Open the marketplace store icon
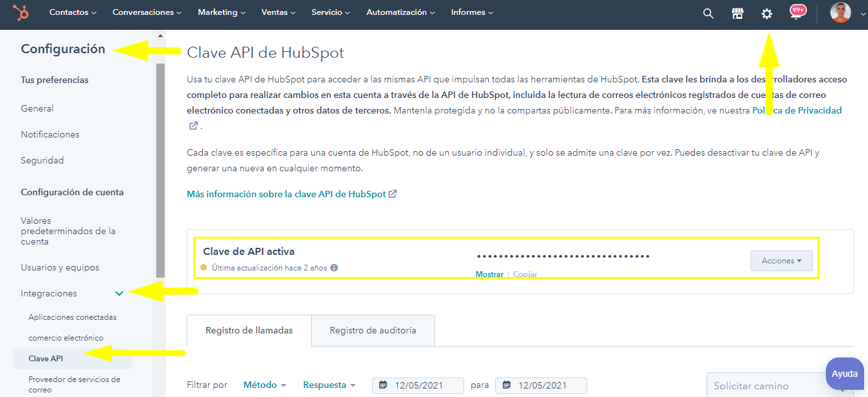Viewport: 868px width, 397px height. (x=737, y=14)
